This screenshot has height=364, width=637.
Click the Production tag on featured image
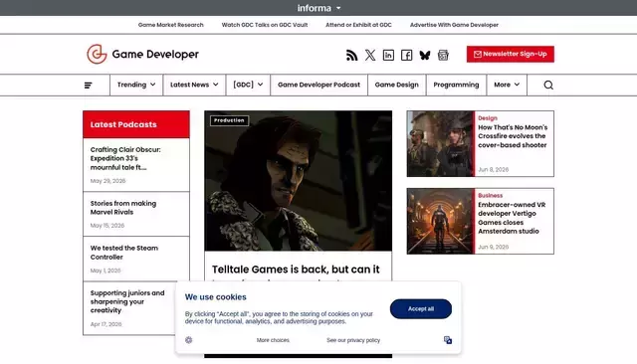tap(229, 120)
